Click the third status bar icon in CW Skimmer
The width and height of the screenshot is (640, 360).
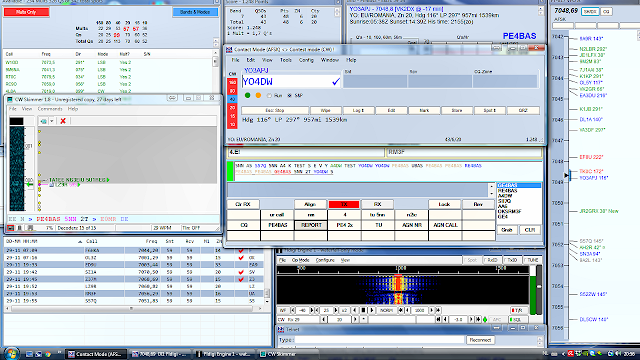(30, 228)
